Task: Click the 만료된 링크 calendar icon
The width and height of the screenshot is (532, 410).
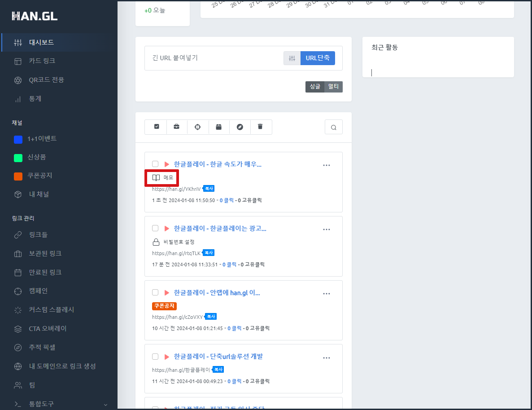Action: 18,273
